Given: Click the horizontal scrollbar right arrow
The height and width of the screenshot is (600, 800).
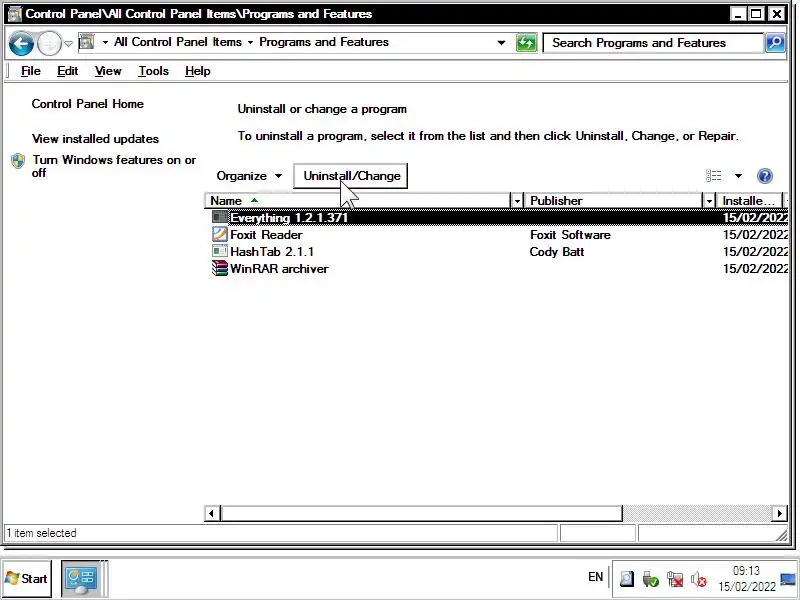Looking at the screenshot, I should [779, 513].
